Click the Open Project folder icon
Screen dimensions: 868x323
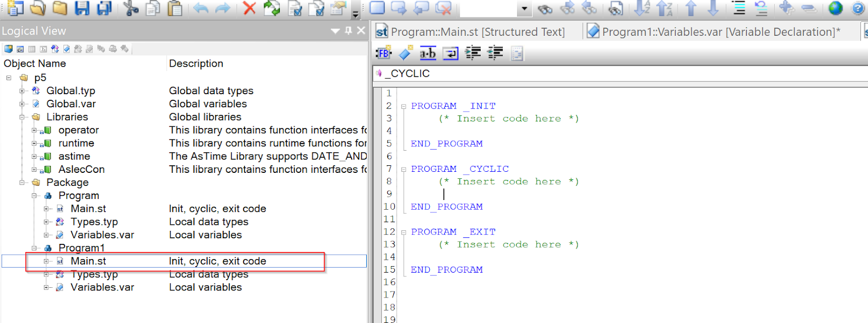(x=37, y=8)
